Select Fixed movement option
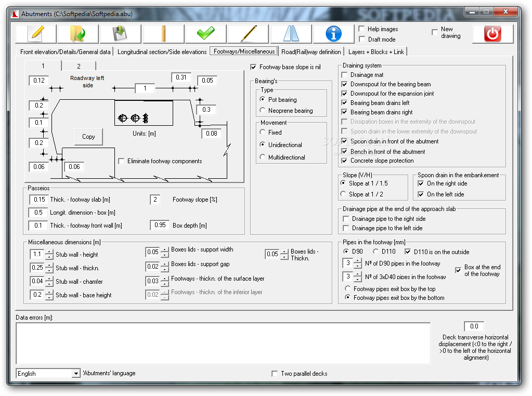532x396 pixels. tap(262, 132)
